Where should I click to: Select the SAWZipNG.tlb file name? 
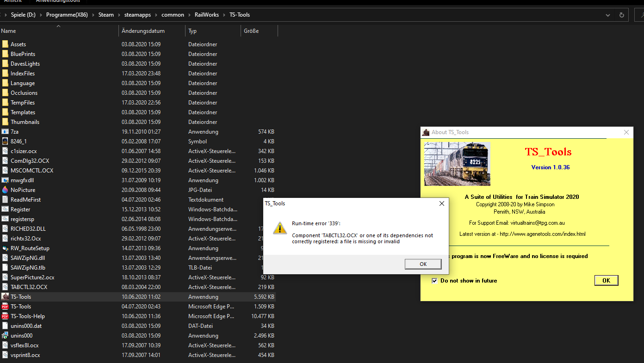(28, 268)
